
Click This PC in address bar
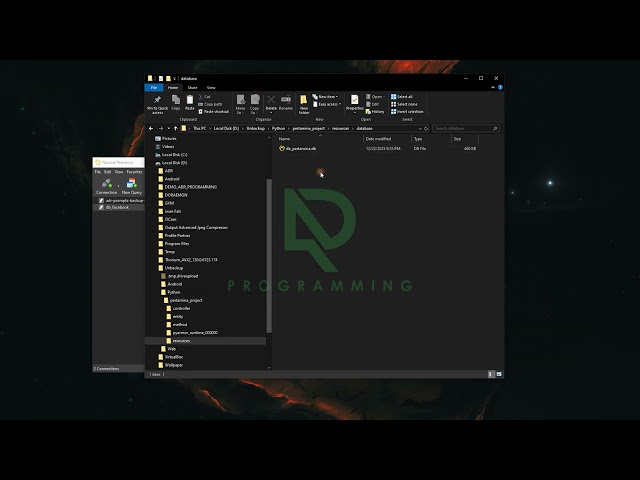coord(200,128)
